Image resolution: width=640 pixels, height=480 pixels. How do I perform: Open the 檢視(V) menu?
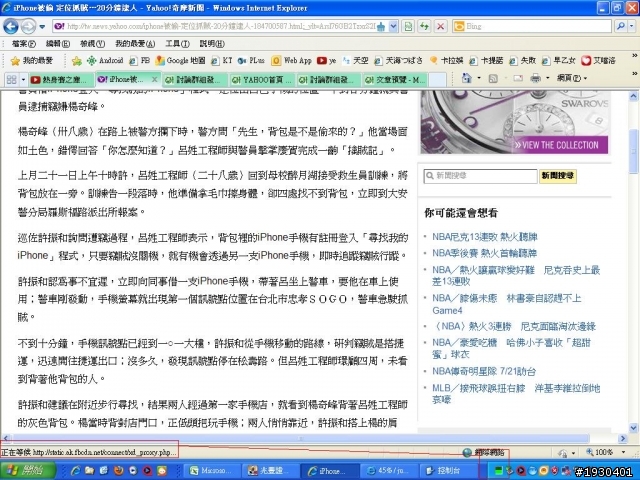[92, 44]
